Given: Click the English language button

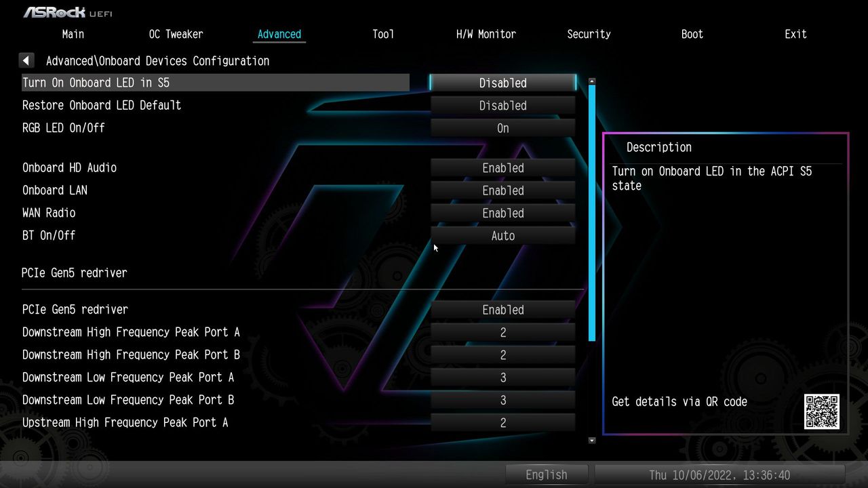Looking at the screenshot, I should [547, 475].
